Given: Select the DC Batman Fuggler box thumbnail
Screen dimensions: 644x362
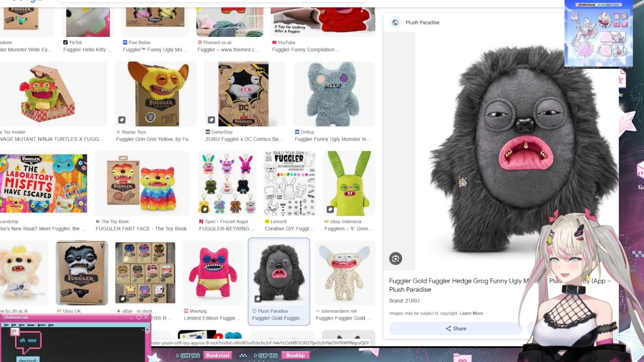Looking at the screenshot, I should pyautogui.click(x=245, y=94).
